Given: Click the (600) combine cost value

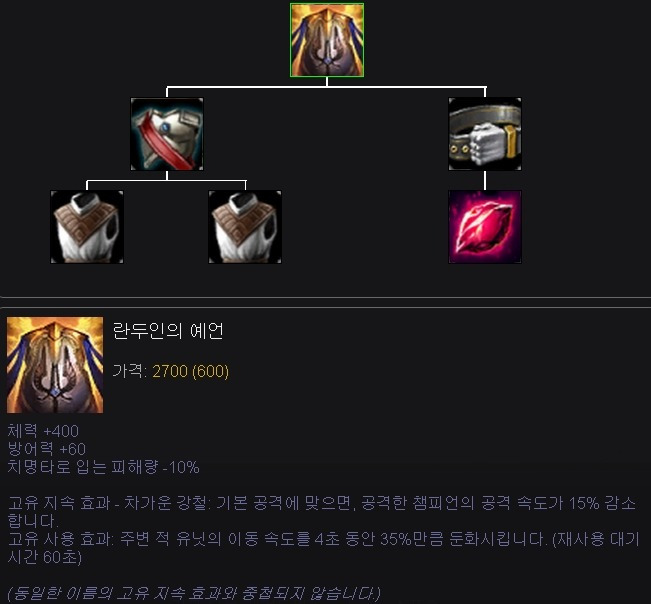Looking at the screenshot, I should 210,371.
